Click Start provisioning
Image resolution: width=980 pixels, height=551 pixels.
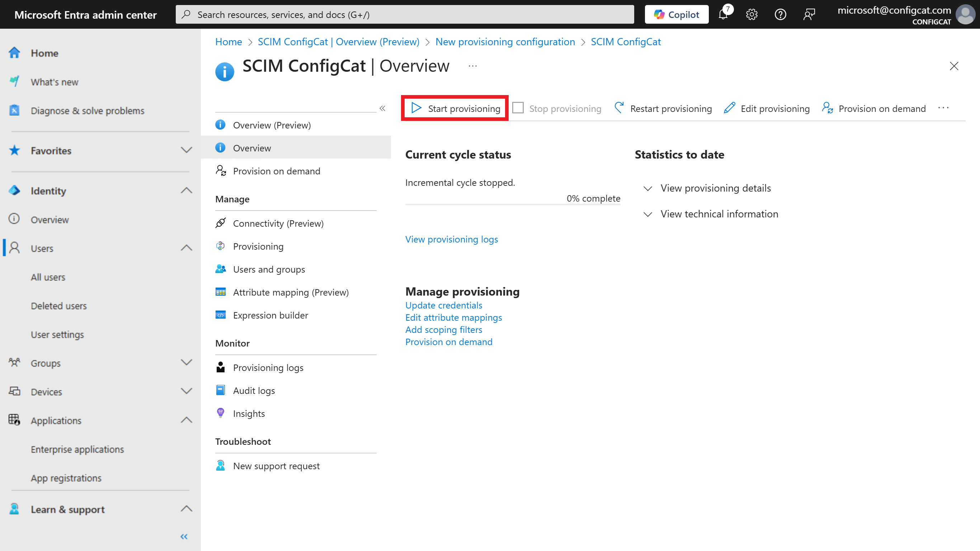coord(454,108)
